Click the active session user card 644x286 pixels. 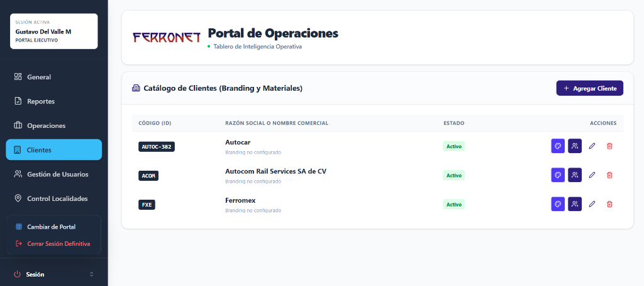pos(54,31)
